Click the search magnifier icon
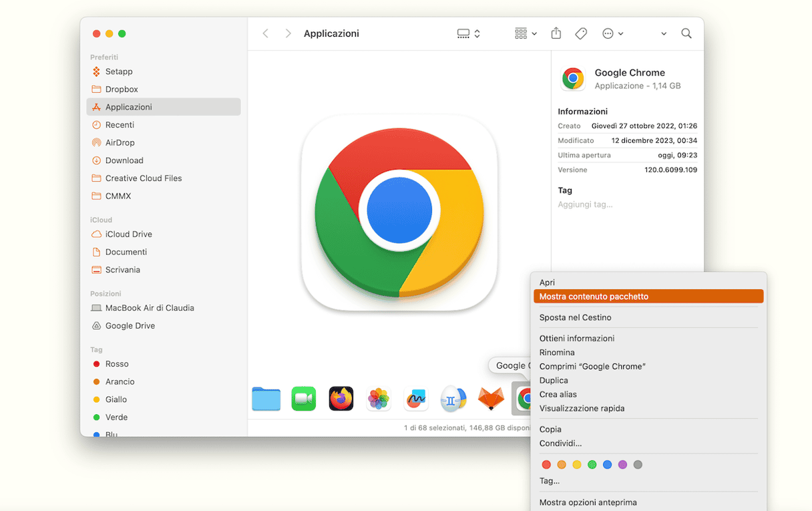This screenshot has height=511, width=812. pos(686,33)
